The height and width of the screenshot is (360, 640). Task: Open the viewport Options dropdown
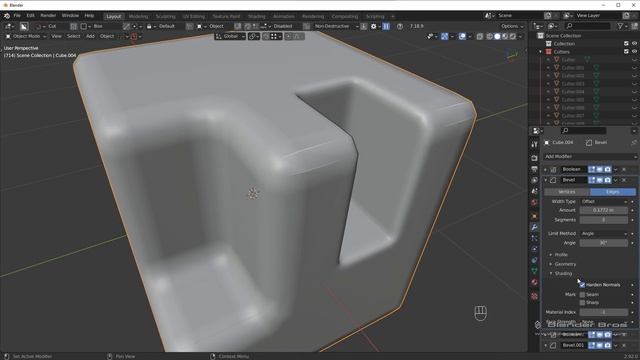pyautogui.click(x=512, y=26)
